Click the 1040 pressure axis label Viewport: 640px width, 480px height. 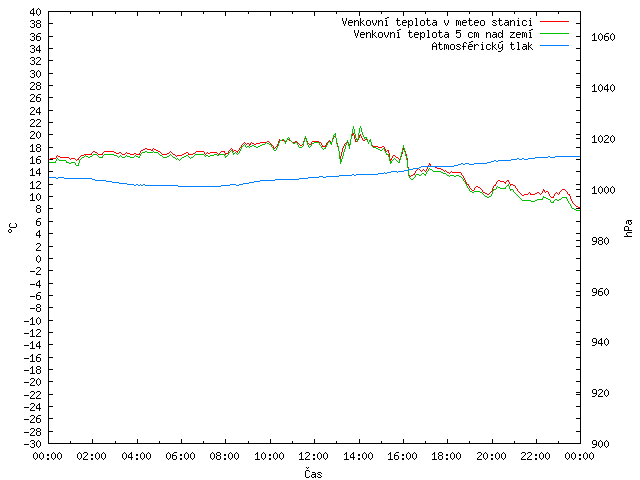603,88
